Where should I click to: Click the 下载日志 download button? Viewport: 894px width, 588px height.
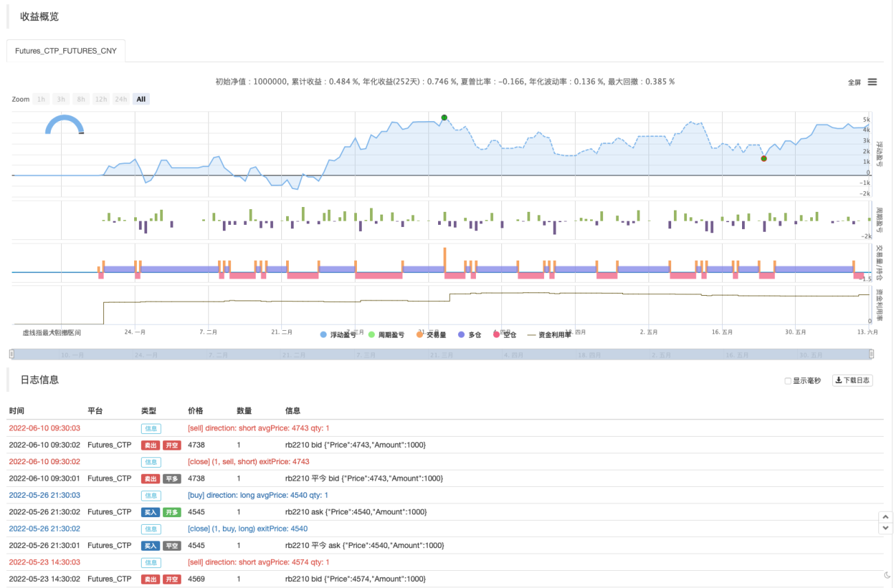click(853, 380)
